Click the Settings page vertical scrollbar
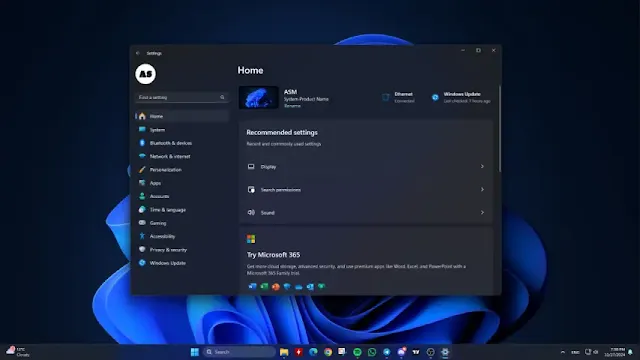This screenshot has height=360, width=640. [500, 129]
